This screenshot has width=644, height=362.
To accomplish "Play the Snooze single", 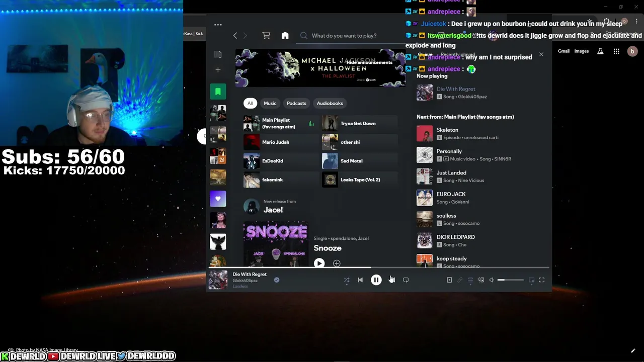I will coord(319,263).
